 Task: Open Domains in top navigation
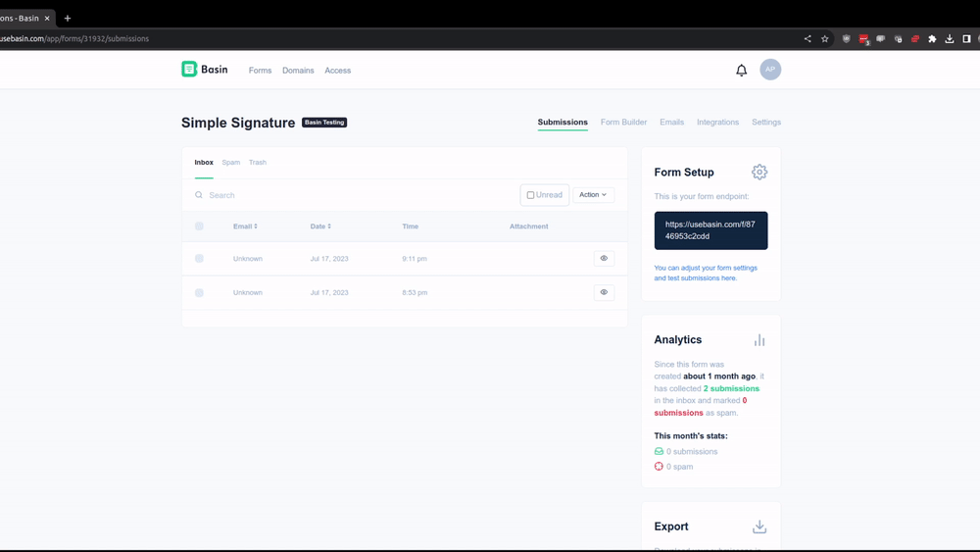point(298,71)
